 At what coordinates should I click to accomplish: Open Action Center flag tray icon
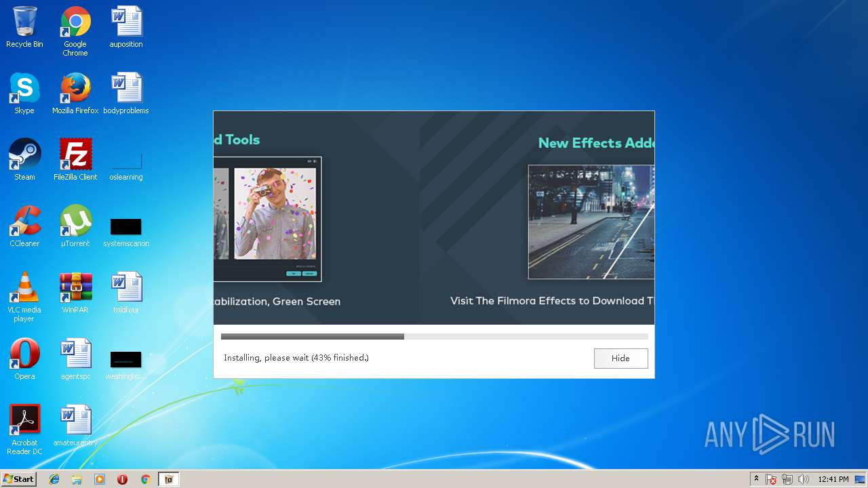point(771,479)
